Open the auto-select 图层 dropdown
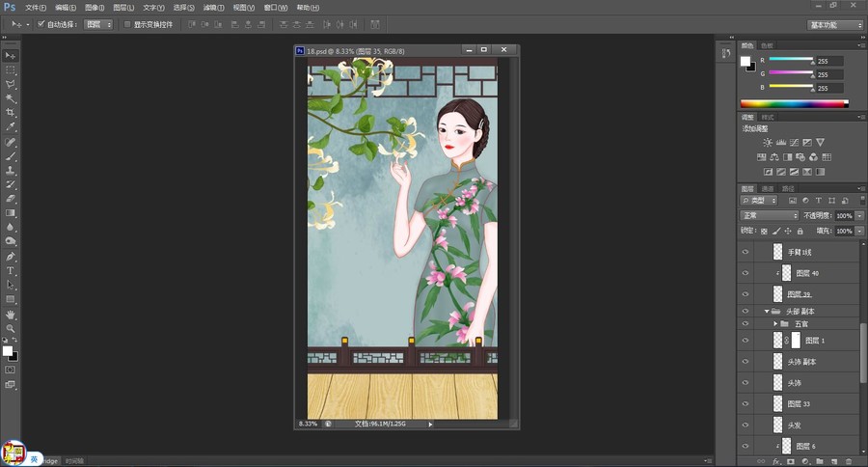 pos(98,24)
